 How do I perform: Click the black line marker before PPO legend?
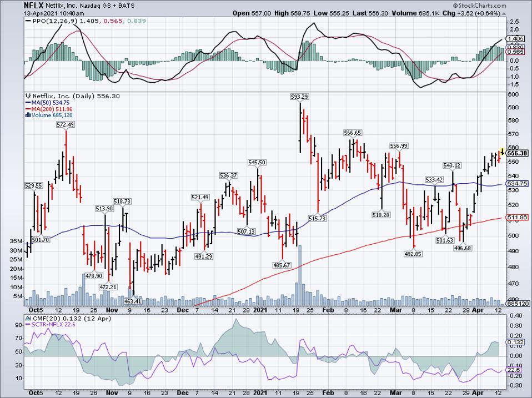pyautogui.click(x=28, y=21)
